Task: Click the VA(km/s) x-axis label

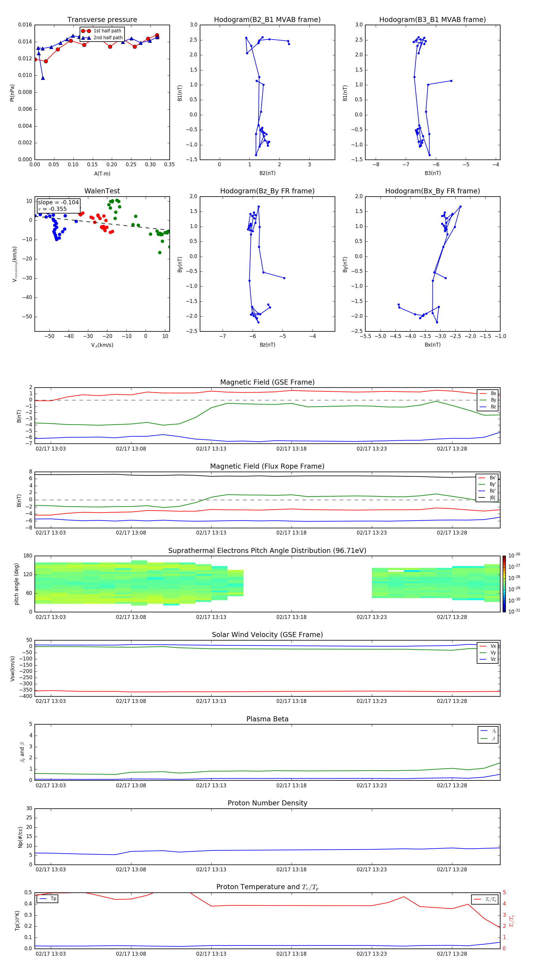Action: click(x=102, y=345)
